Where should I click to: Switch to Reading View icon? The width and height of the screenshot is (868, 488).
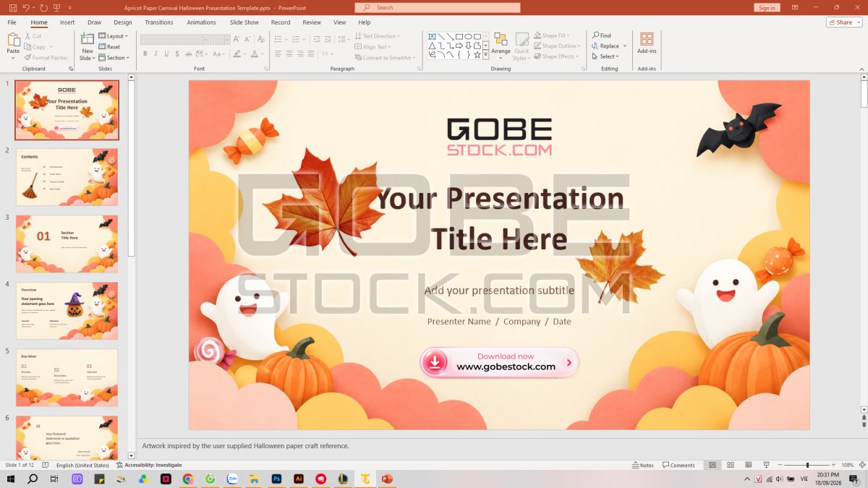pos(747,465)
